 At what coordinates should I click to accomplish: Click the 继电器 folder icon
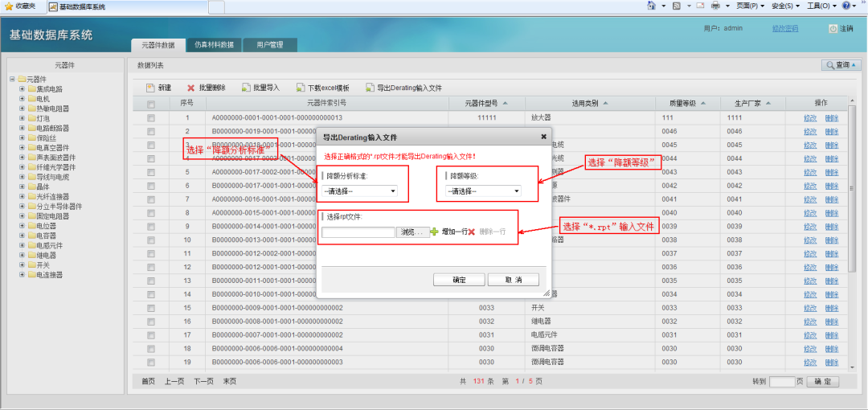[31, 256]
